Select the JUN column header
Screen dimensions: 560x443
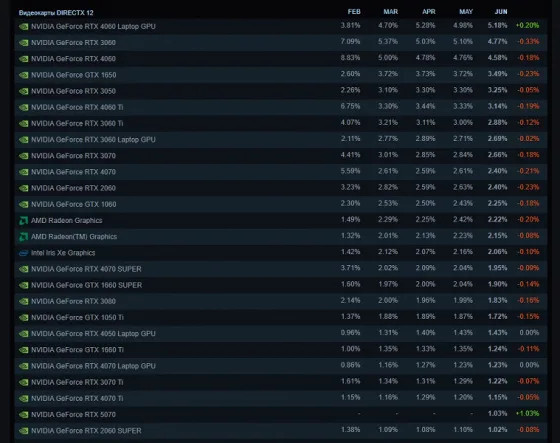pyautogui.click(x=501, y=12)
